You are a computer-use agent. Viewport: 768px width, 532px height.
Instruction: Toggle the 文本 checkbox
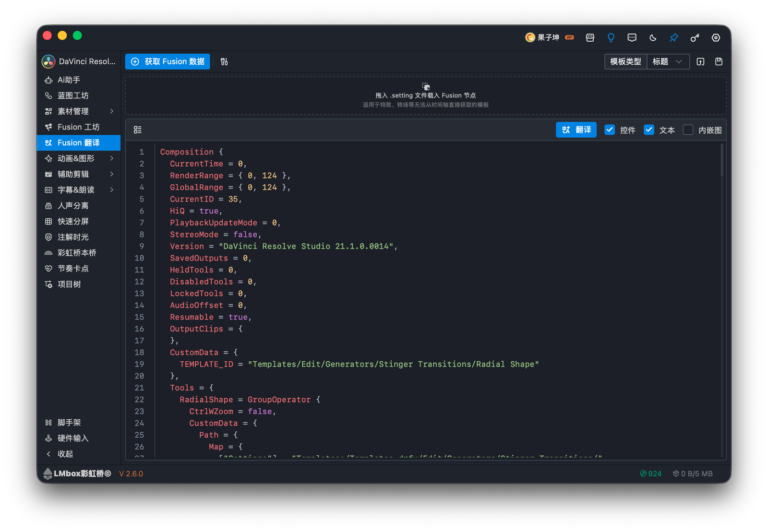click(x=649, y=130)
